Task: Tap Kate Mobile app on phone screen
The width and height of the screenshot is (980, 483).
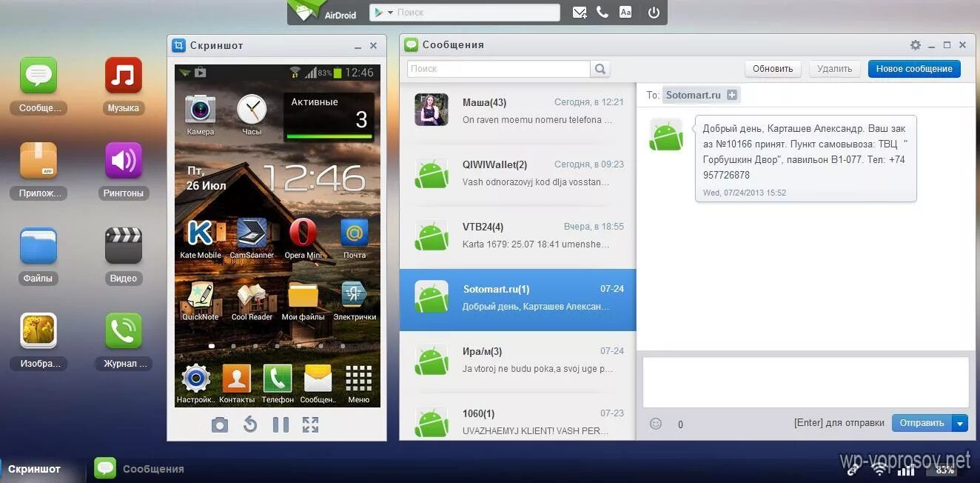Action: click(x=200, y=239)
